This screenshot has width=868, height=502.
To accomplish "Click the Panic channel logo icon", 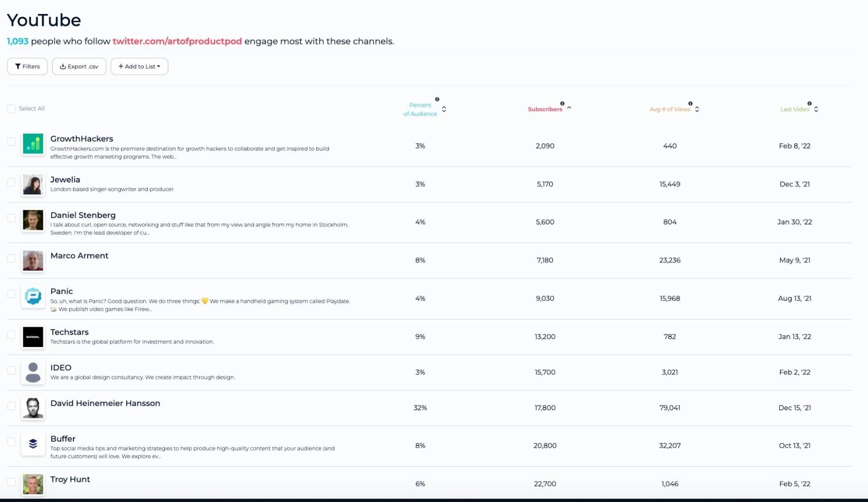I will click(33, 296).
